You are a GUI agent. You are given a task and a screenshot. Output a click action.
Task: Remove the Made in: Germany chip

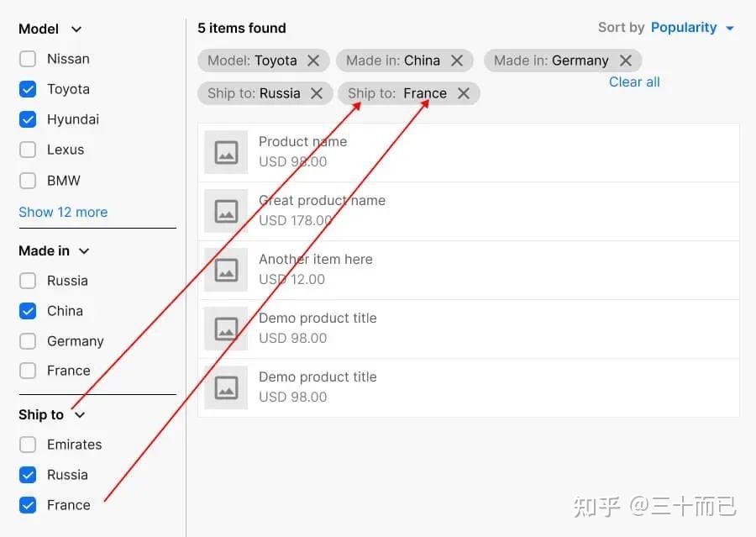(x=625, y=61)
